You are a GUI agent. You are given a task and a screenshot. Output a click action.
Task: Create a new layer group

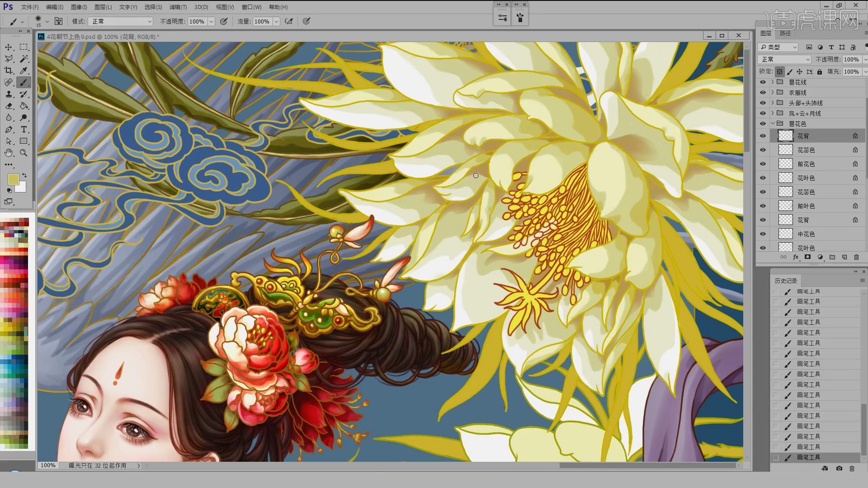(832, 257)
